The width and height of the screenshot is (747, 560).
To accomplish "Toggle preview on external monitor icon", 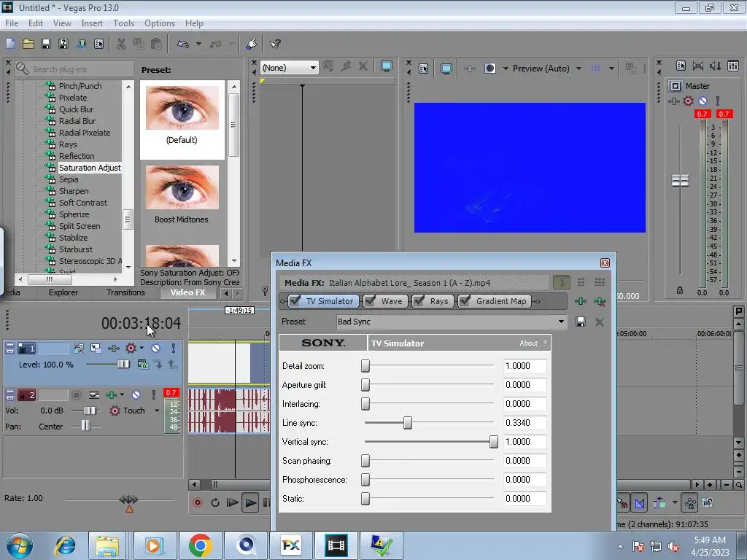I will [446, 69].
